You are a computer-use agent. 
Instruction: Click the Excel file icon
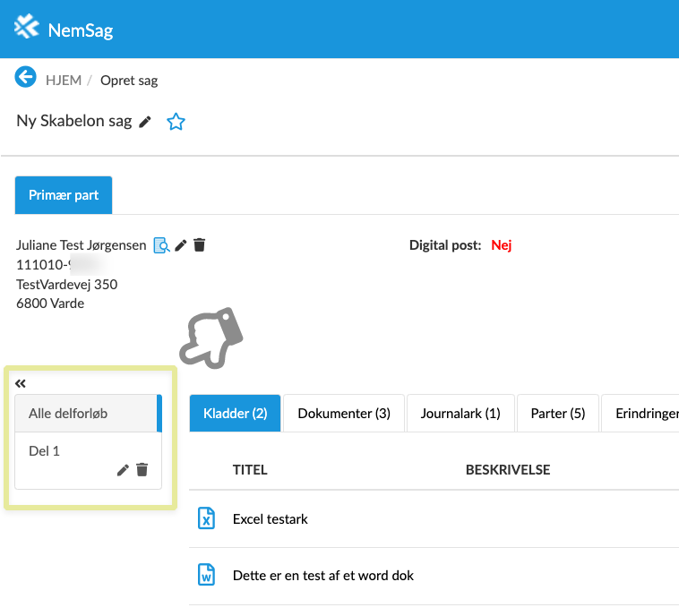[206, 518]
